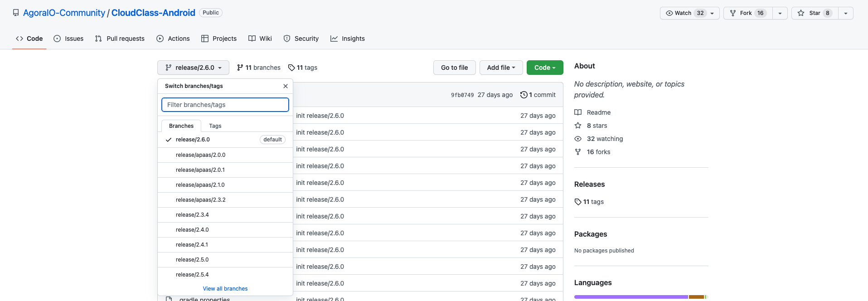The height and width of the screenshot is (301, 868).
Task: Close the Switch branches/tags popup
Action: coord(286,86)
